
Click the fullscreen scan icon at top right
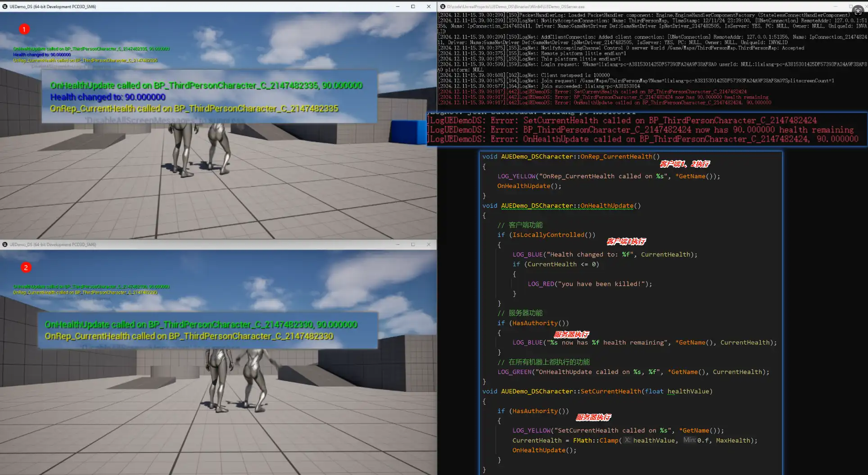(858, 11)
